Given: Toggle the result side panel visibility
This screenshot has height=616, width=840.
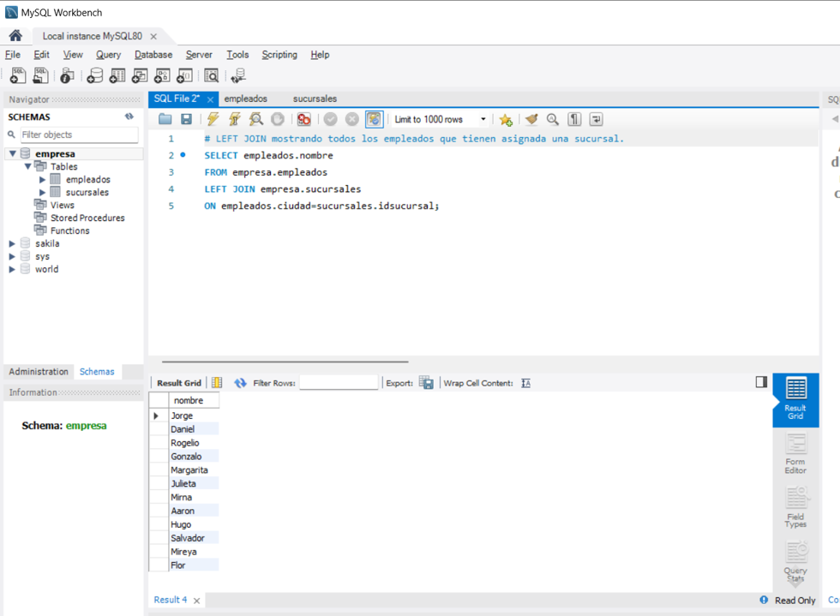Looking at the screenshot, I should 761,382.
